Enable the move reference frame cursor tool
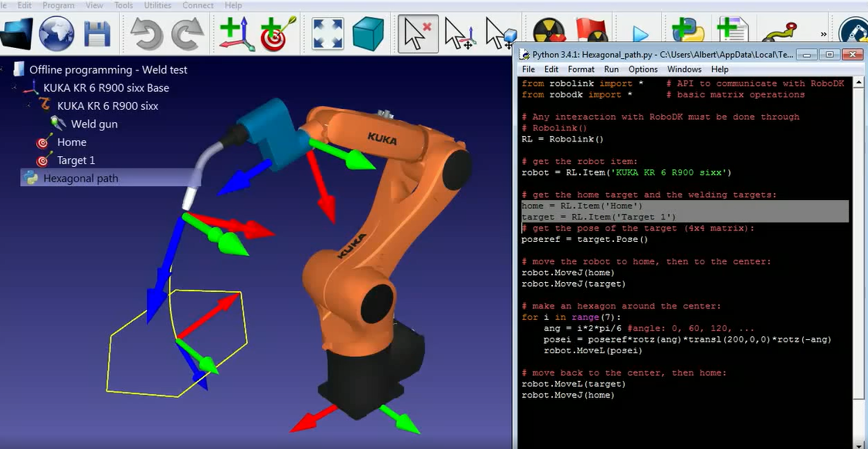The height and width of the screenshot is (449, 868). click(x=459, y=34)
